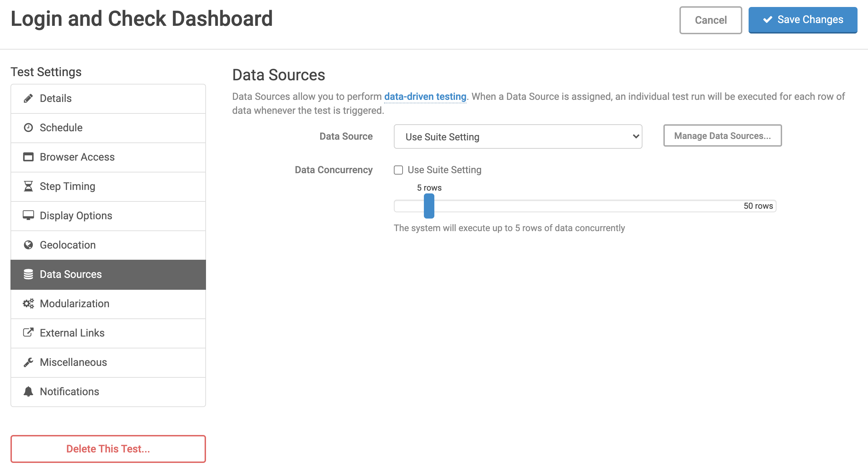Enable data concurrency suite setting
Viewport: 868px width, 472px height.
point(398,170)
